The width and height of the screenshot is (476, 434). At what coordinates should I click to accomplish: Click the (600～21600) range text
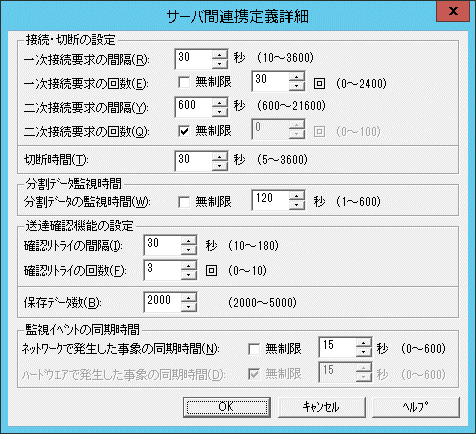[291, 106]
